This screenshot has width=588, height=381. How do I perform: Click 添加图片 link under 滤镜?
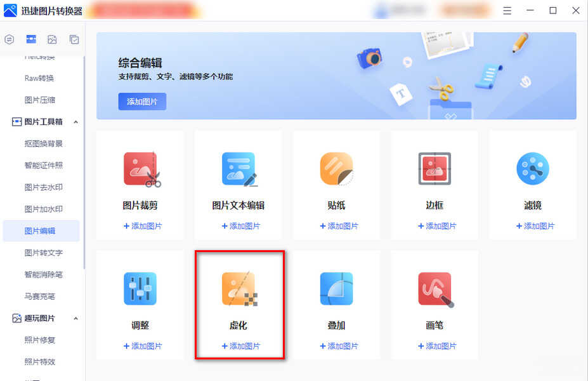tap(535, 226)
